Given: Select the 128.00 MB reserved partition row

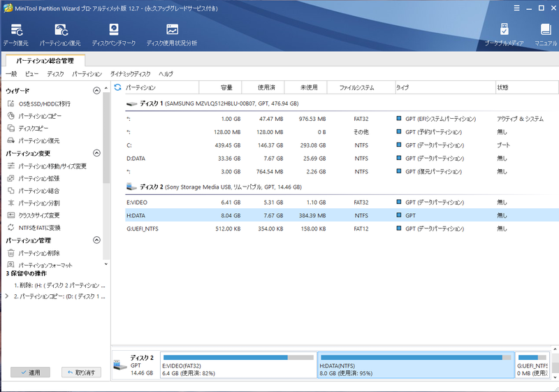Looking at the screenshot, I should point(342,132).
